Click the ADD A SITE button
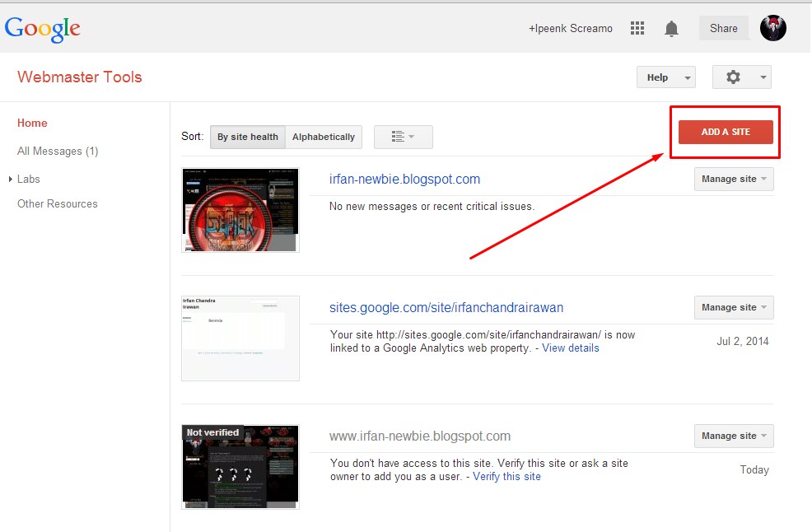812x532 pixels. pos(726,132)
